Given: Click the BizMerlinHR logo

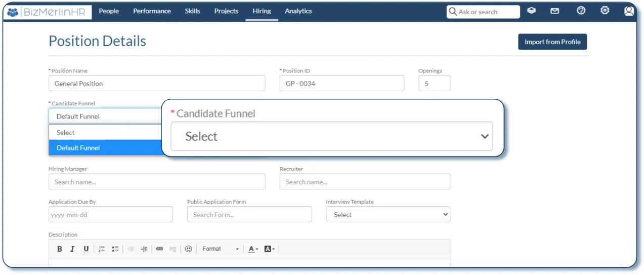Looking at the screenshot, I should pyautogui.click(x=48, y=12).
